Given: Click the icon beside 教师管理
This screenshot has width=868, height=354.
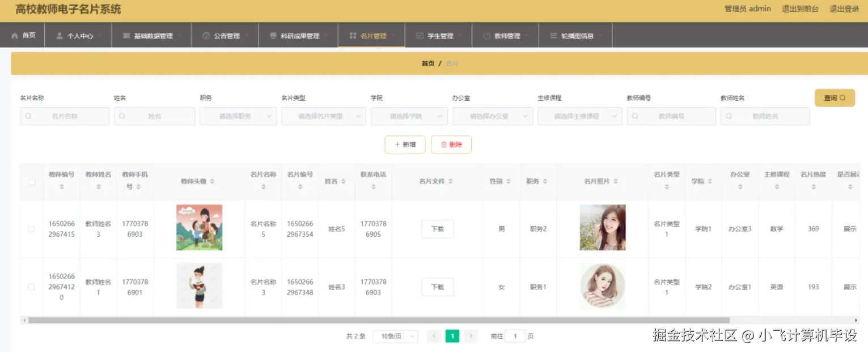Looking at the screenshot, I should pos(487,36).
